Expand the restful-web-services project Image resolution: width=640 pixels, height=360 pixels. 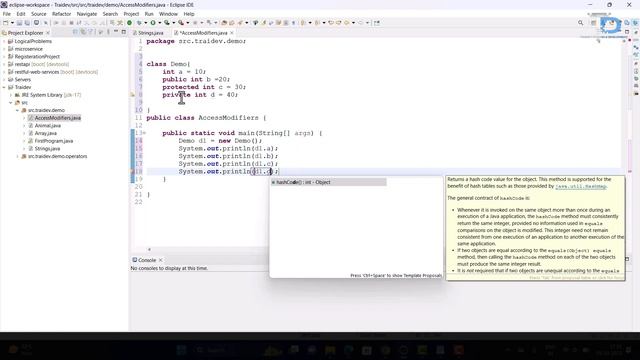tap(4, 72)
